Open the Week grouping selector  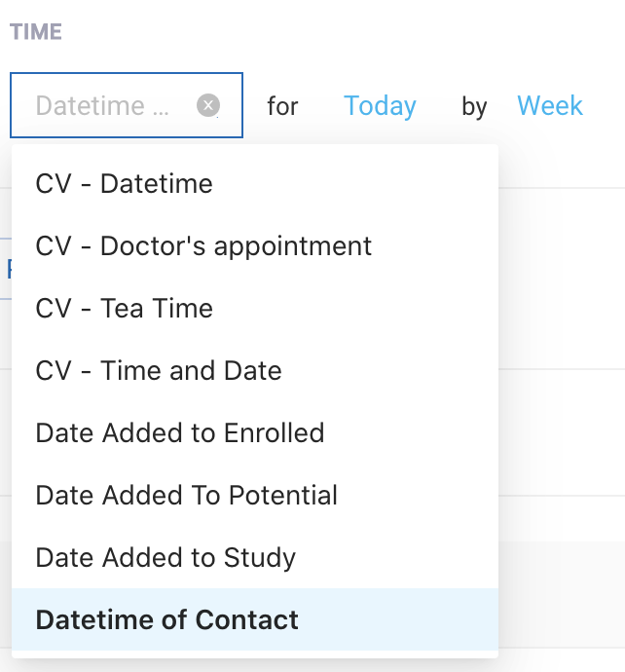[x=550, y=105]
